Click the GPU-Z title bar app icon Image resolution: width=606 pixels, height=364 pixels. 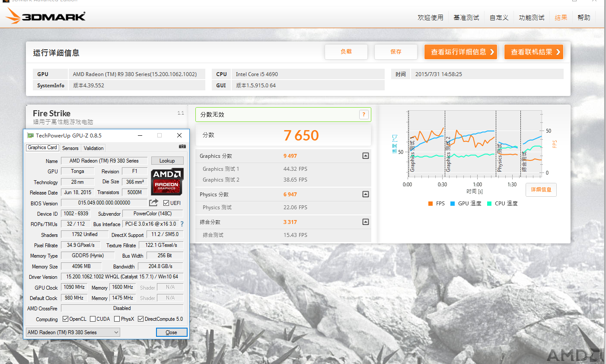30,135
